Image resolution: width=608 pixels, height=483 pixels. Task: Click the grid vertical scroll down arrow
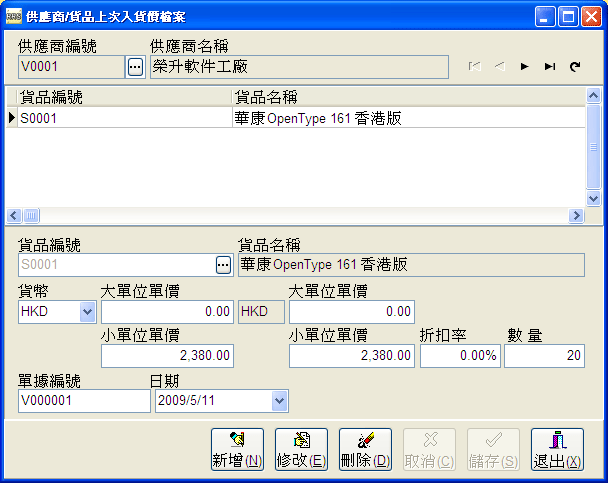[x=593, y=199]
